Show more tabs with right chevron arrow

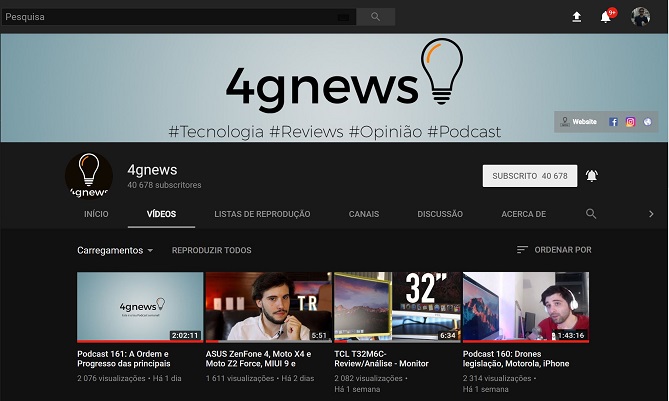point(651,214)
